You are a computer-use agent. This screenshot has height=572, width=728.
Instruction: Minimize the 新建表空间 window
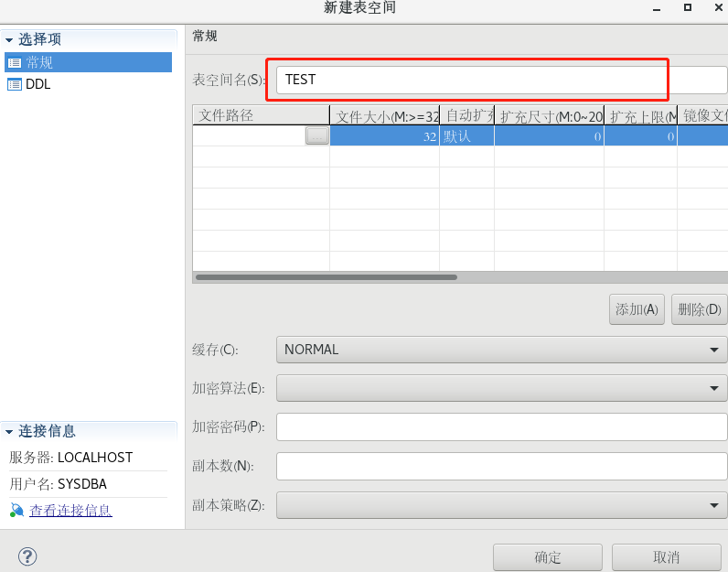[657, 8]
